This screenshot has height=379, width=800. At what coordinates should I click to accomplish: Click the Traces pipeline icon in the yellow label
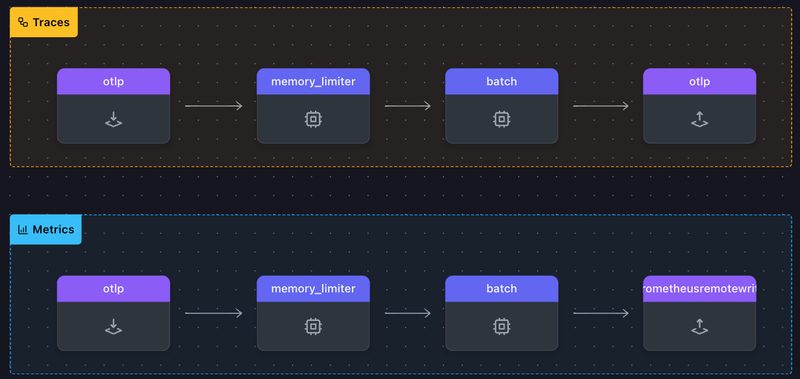(23, 22)
